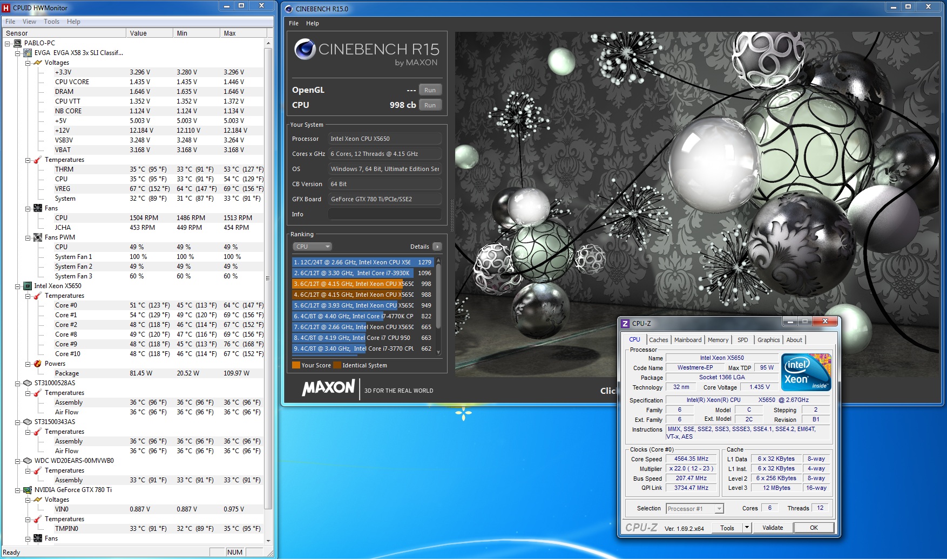Collapse the Fans PWM tree node

tap(28, 237)
